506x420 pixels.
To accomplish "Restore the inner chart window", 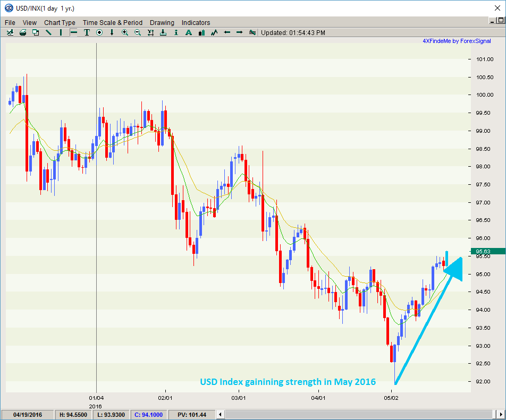I will tap(501, 21).
